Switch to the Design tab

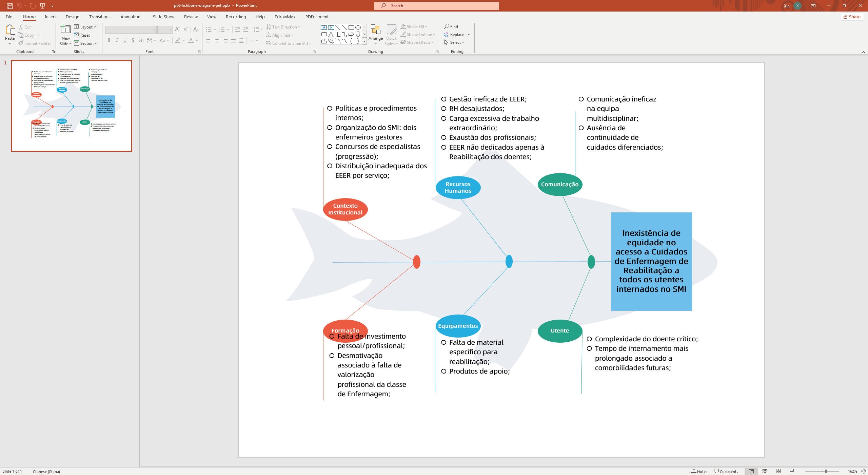point(72,16)
